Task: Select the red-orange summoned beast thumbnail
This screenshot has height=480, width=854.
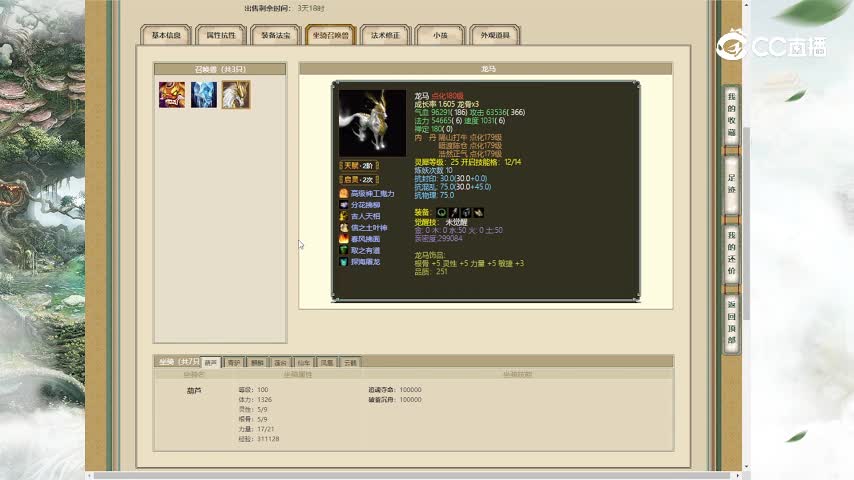Action: coord(172,95)
